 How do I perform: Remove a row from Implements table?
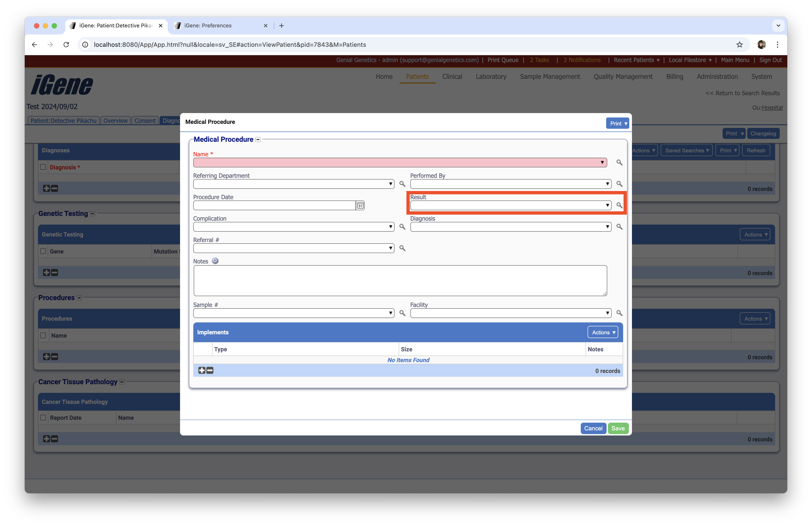(x=210, y=370)
